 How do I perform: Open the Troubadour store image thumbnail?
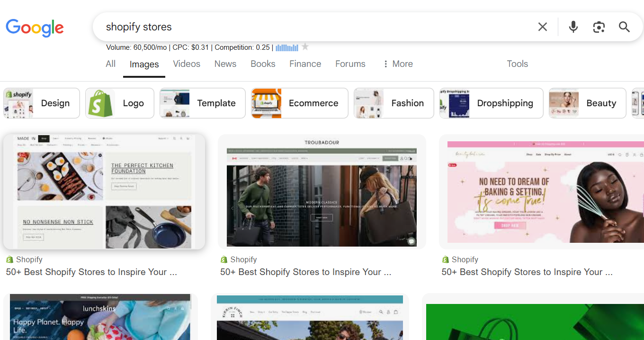tap(321, 192)
